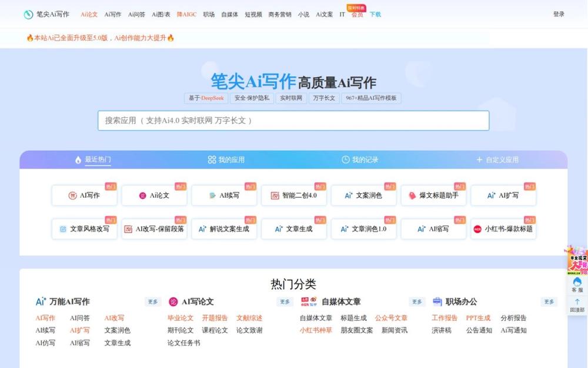Open 文章润色1.0 app
This screenshot has height=368, width=588.
tap(363, 228)
